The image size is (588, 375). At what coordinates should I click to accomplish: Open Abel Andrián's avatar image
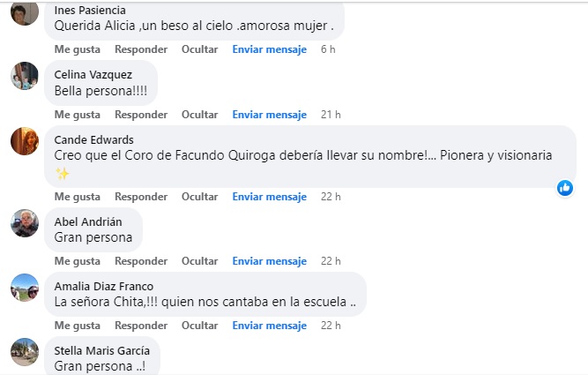pyautogui.click(x=25, y=223)
